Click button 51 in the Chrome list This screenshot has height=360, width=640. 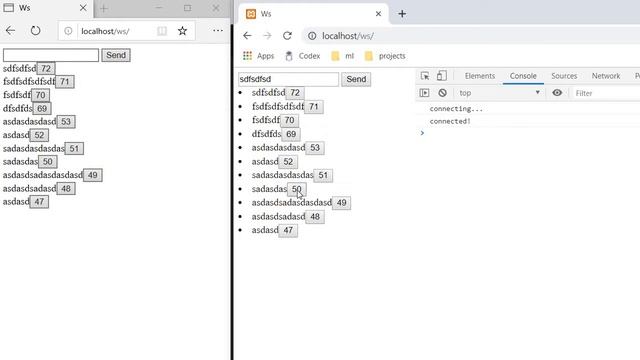(323, 176)
